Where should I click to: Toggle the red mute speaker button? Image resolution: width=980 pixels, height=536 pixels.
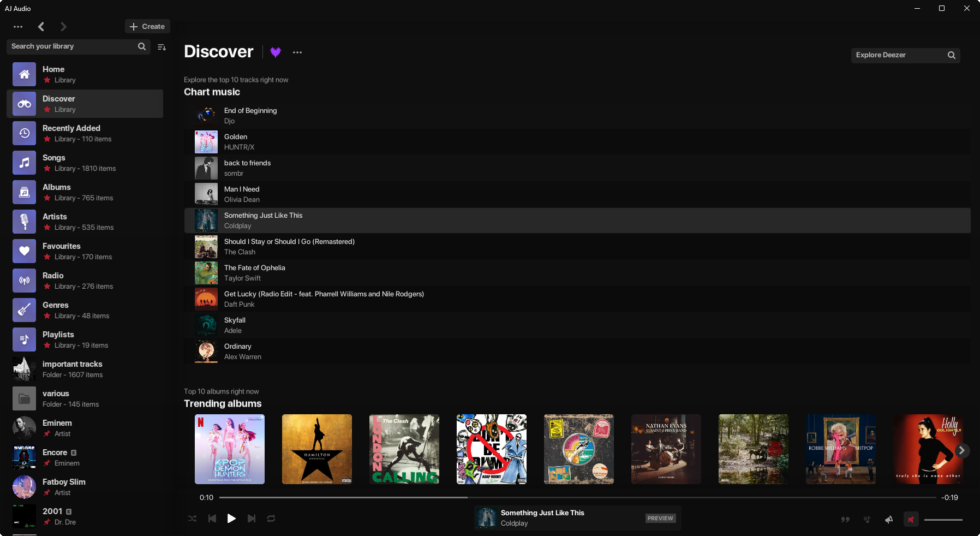coord(911,519)
